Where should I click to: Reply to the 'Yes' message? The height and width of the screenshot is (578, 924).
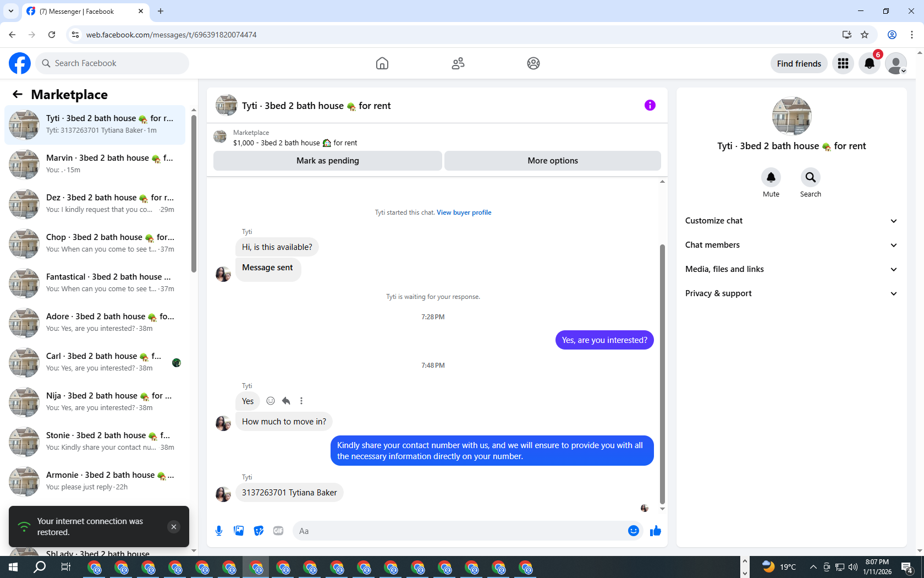tap(286, 401)
